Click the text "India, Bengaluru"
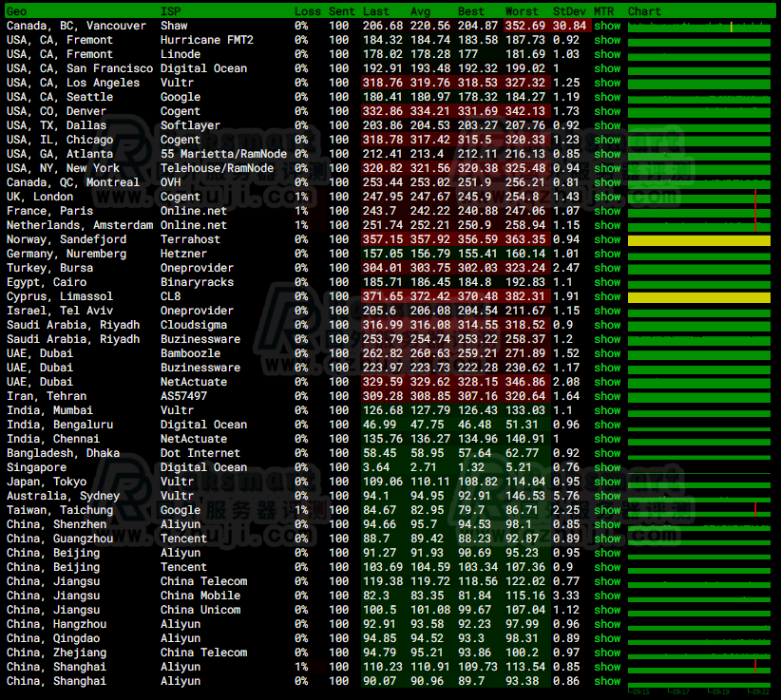Image resolution: width=781 pixels, height=700 pixels. pos(60,425)
